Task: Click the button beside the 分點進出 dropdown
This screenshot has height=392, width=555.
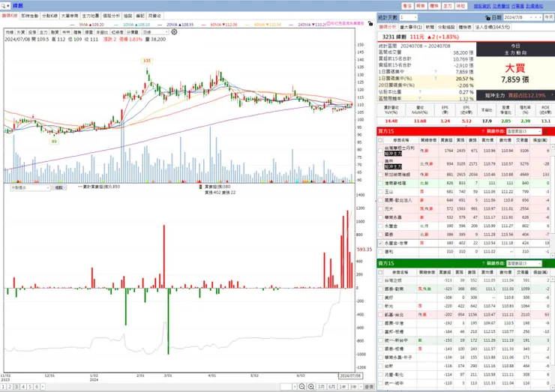Action: pyautogui.click(x=58, y=187)
